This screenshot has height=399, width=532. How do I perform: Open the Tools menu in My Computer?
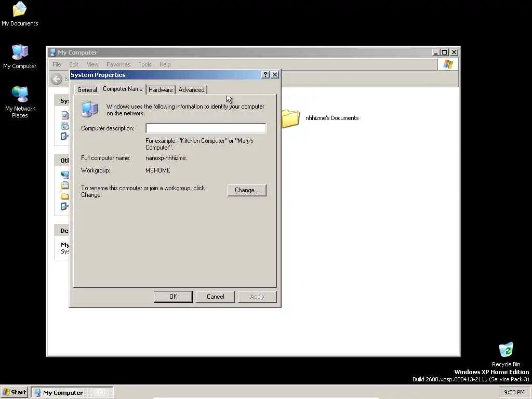145,64
